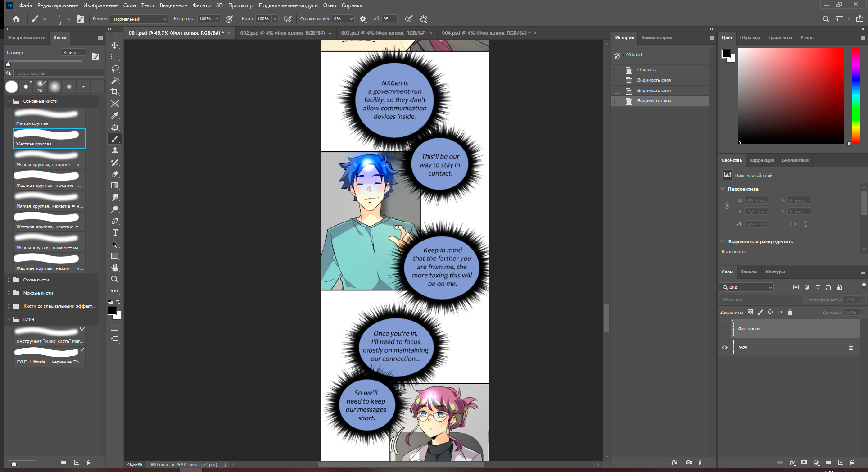Select the Eraser tool
The image size is (868, 472).
(x=115, y=174)
